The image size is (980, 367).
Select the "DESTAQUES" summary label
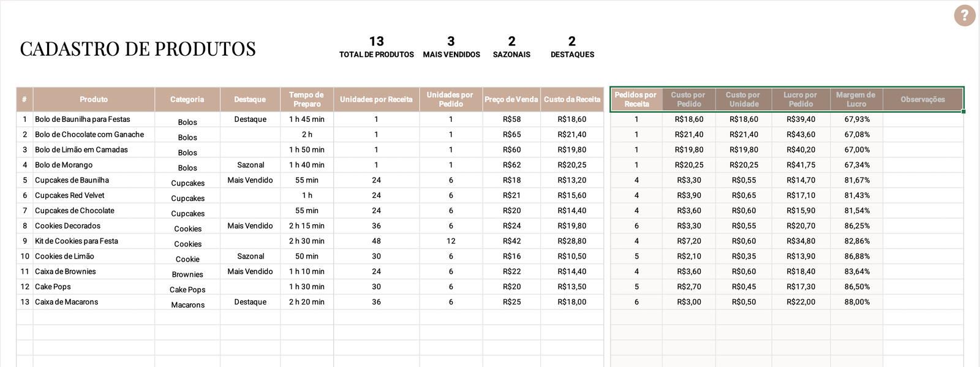pyautogui.click(x=572, y=55)
